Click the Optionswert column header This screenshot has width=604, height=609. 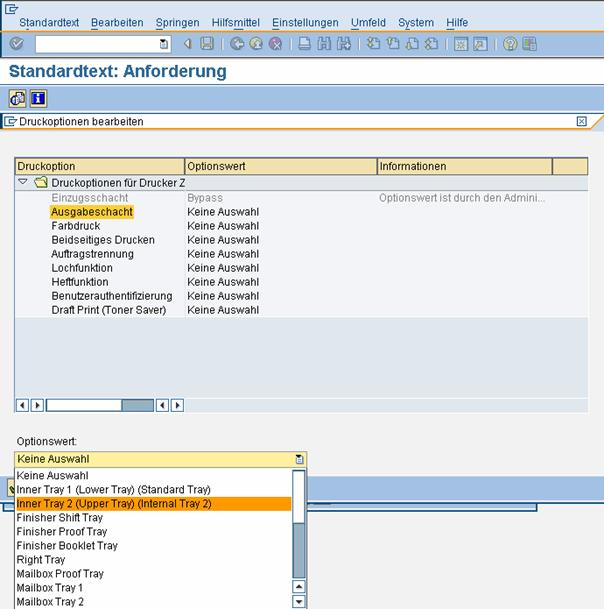pyautogui.click(x=280, y=166)
